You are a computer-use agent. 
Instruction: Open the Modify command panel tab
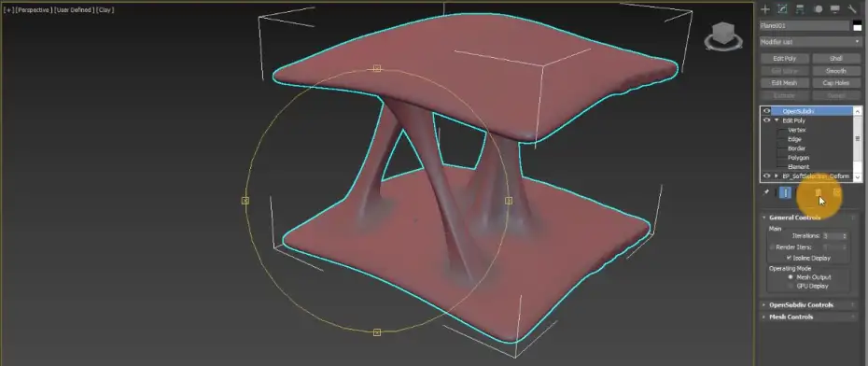click(783, 8)
